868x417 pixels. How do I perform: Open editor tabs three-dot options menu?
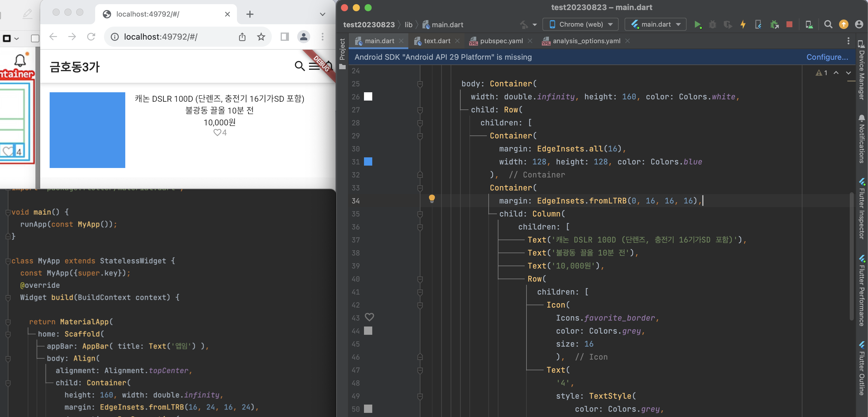coord(848,41)
